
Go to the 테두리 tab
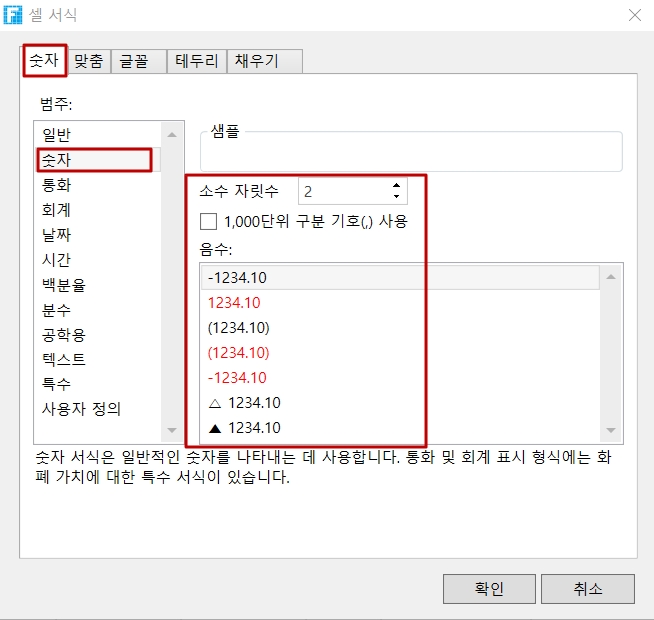click(x=196, y=61)
